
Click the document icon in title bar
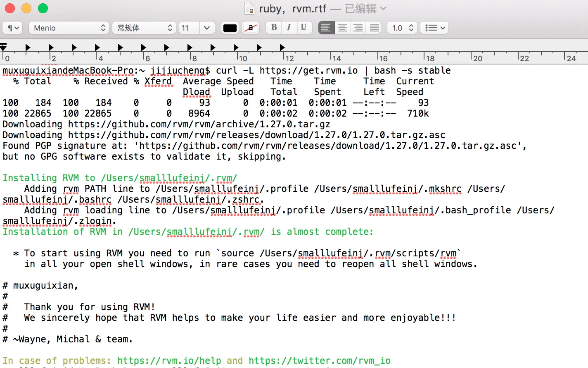click(x=249, y=8)
